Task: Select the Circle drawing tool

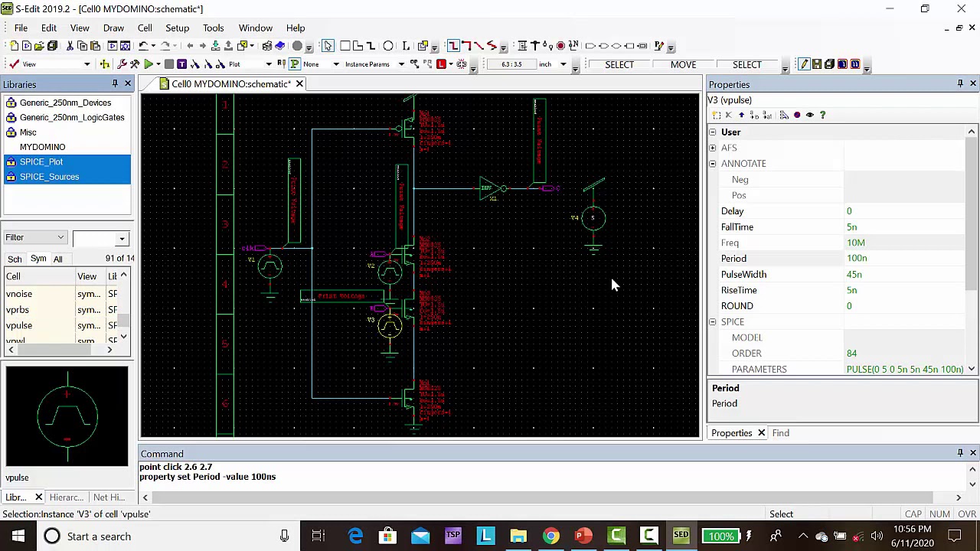Action: [388, 45]
